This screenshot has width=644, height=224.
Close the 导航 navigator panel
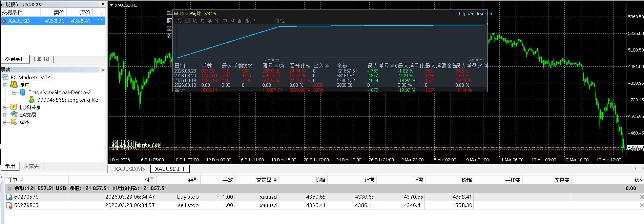[103, 70]
